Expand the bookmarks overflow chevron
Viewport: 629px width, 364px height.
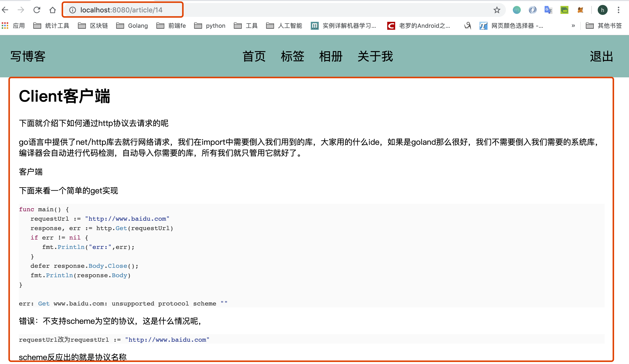click(x=573, y=26)
